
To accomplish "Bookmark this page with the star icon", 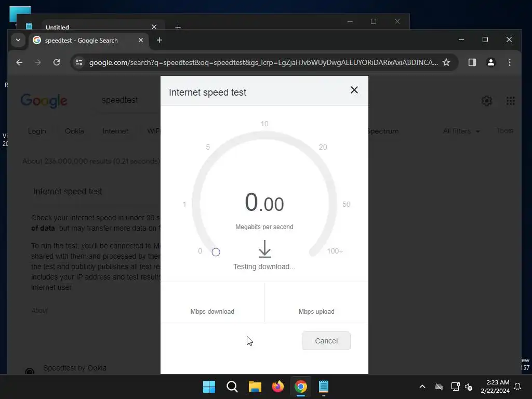I will coord(446,62).
